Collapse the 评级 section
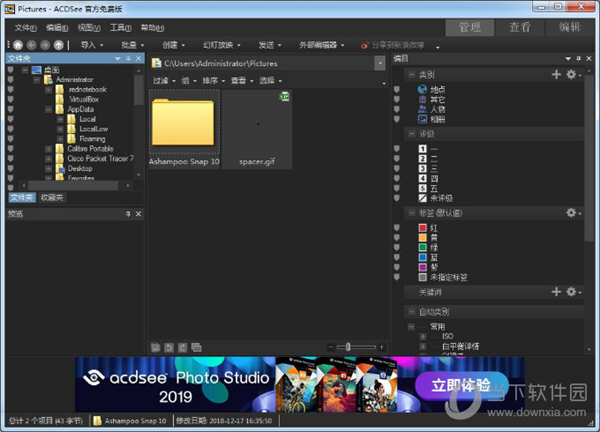The height and width of the screenshot is (432, 600). 411,134
